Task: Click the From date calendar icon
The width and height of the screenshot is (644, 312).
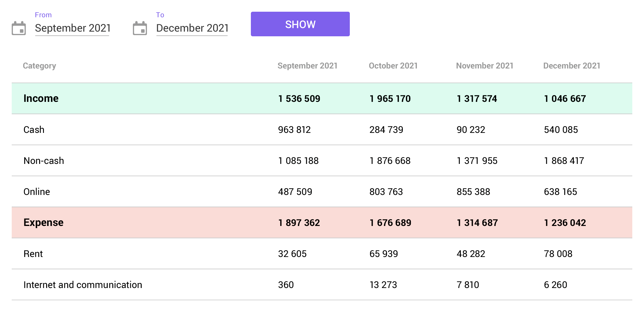Action: pos(19,28)
